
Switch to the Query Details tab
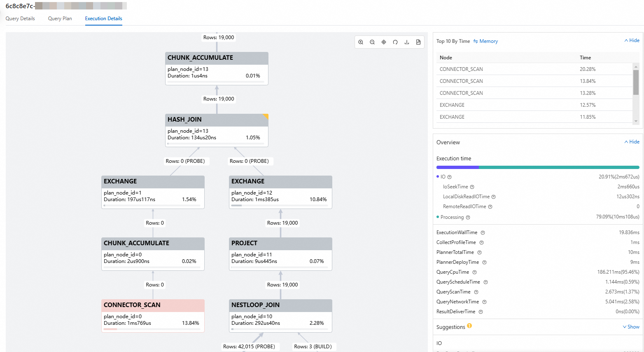pyautogui.click(x=20, y=19)
